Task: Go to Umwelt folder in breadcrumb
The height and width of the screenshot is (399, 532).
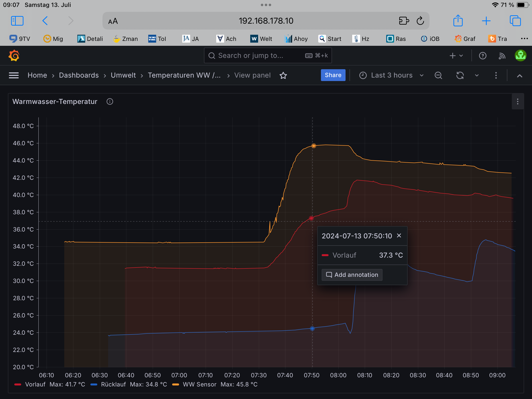Action: (x=123, y=75)
